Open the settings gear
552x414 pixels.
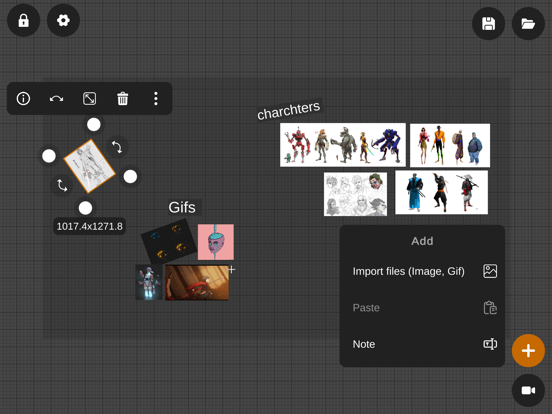(63, 20)
